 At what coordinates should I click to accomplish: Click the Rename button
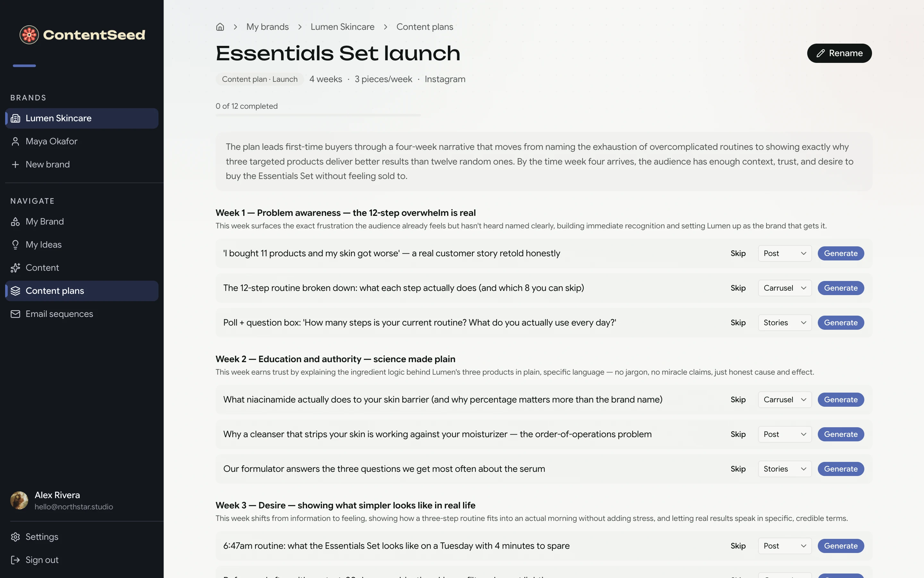tap(839, 53)
